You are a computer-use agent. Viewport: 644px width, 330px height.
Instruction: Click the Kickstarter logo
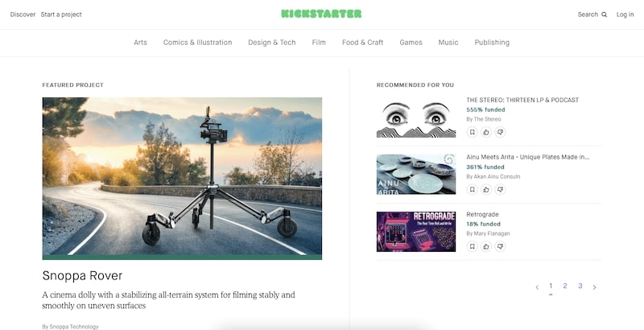tap(321, 14)
